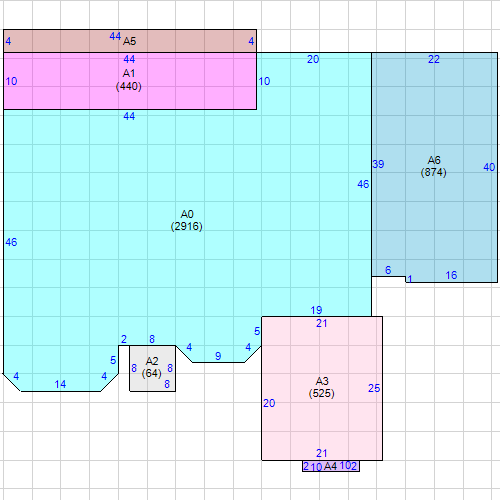500x500 pixels.
Task: Select the 44 dimension next to the A5 label
Action: (115, 36)
